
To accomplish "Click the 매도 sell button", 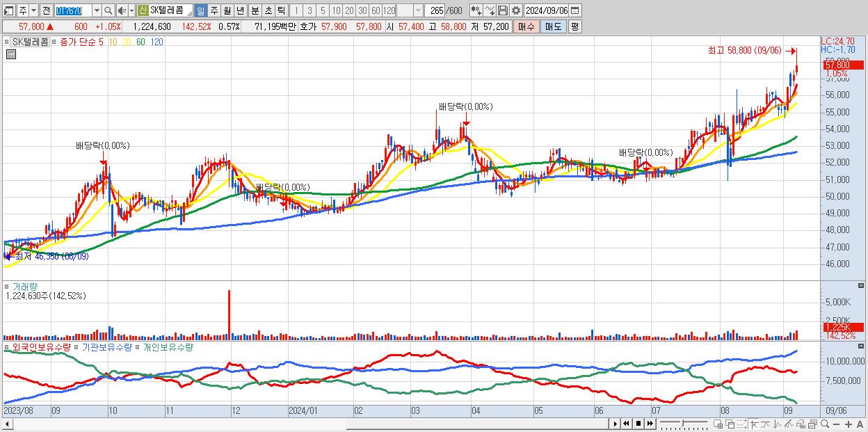I will (554, 26).
